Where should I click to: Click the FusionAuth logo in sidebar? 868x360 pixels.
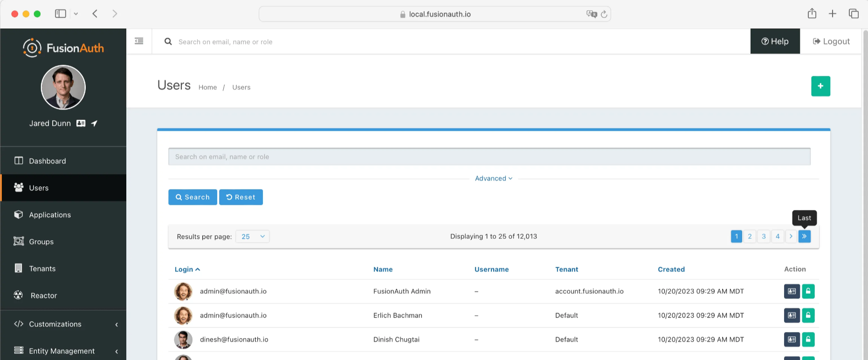coord(63,48)
